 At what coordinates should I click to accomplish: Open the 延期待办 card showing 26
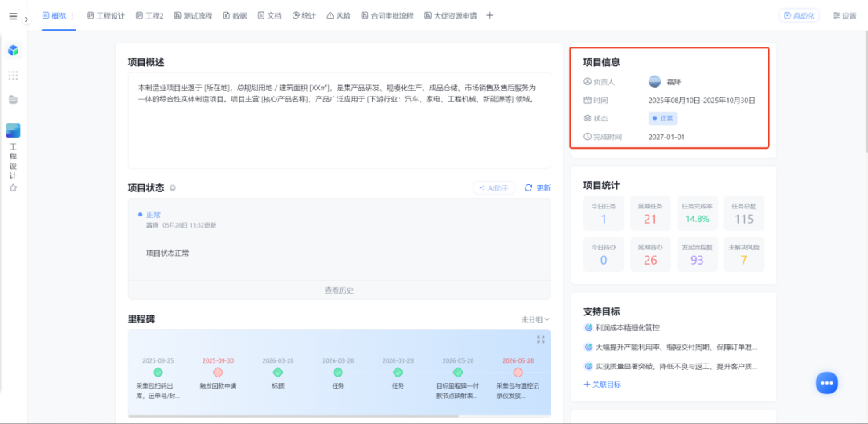650,254
